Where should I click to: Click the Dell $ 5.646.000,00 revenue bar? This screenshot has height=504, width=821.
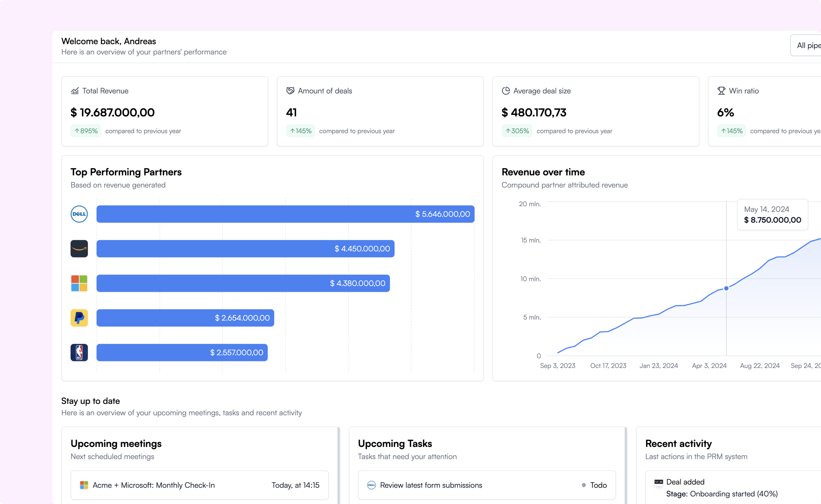pos(285,214)
